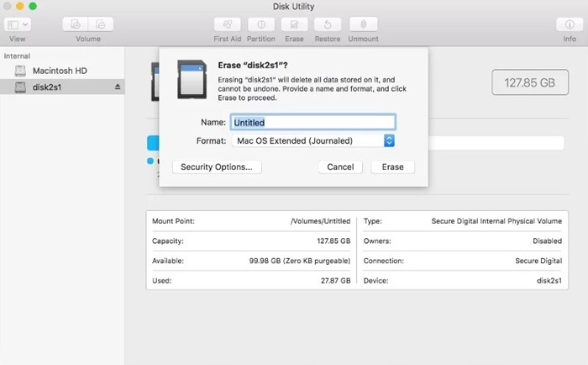Confirm with the Erase button
The image size is (588, 365).
click(392, 167)
